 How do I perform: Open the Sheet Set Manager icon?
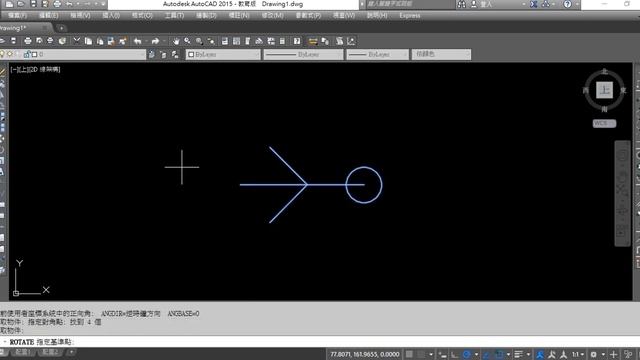tap(259, 41)
